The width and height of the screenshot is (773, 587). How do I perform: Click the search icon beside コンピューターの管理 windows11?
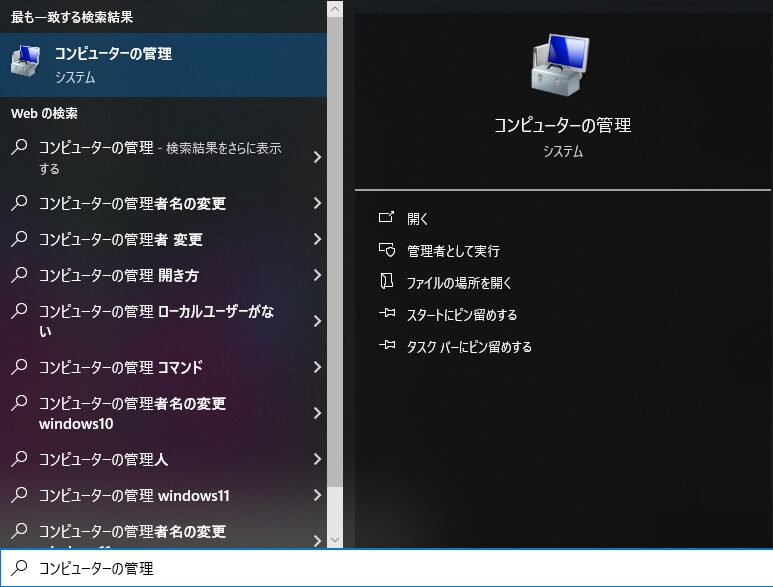coord(19,495)
